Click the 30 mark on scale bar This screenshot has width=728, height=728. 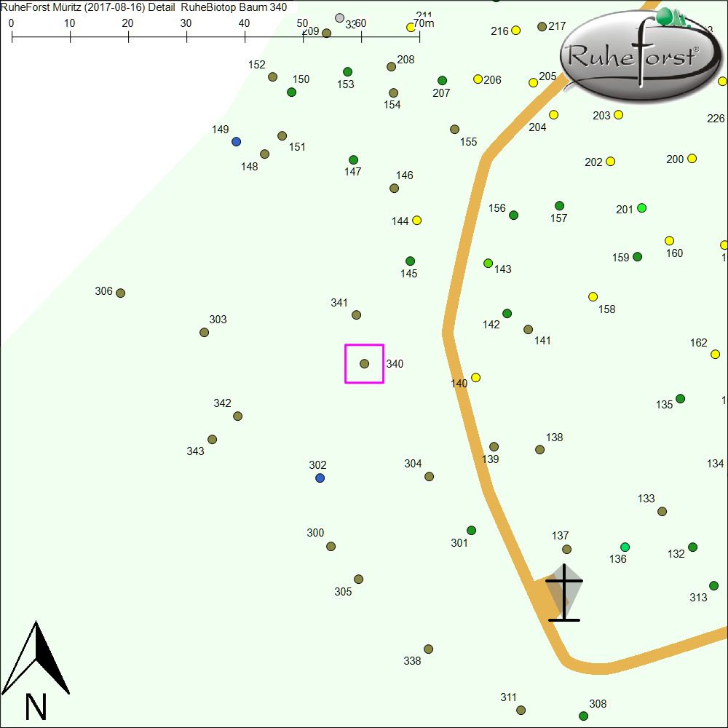coord(186,23)
